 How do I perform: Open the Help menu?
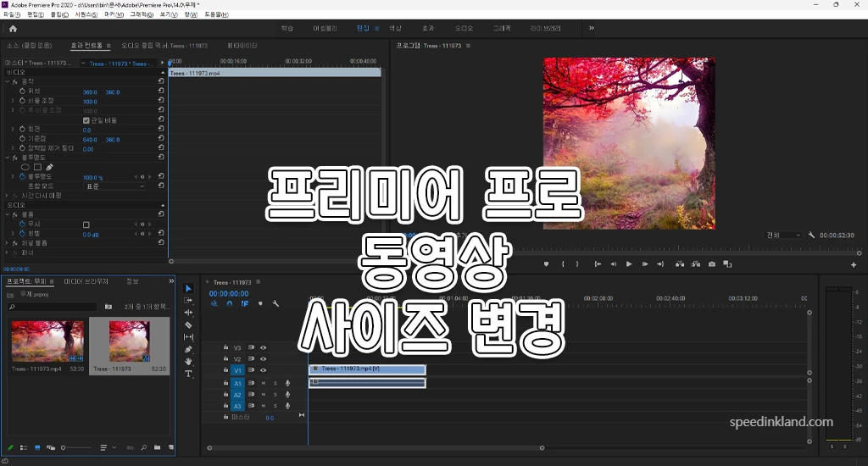tap(216, 14)
